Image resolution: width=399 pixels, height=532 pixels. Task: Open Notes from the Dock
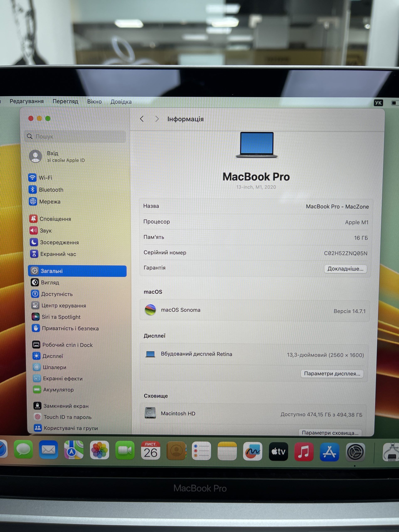tap(227, 451)
